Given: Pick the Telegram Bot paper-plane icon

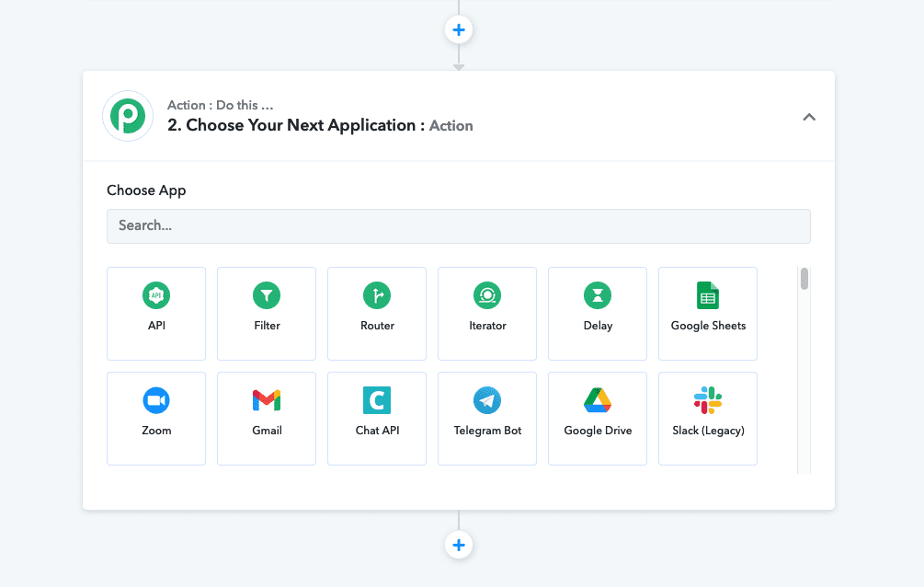Looking at the screenshot, I should 487,400.
